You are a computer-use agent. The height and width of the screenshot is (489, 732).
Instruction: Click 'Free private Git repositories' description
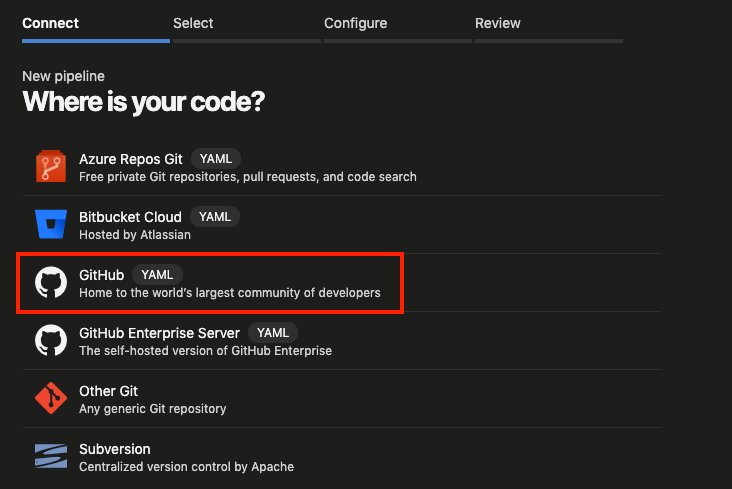pyautogui.click(x=248, y=177)
